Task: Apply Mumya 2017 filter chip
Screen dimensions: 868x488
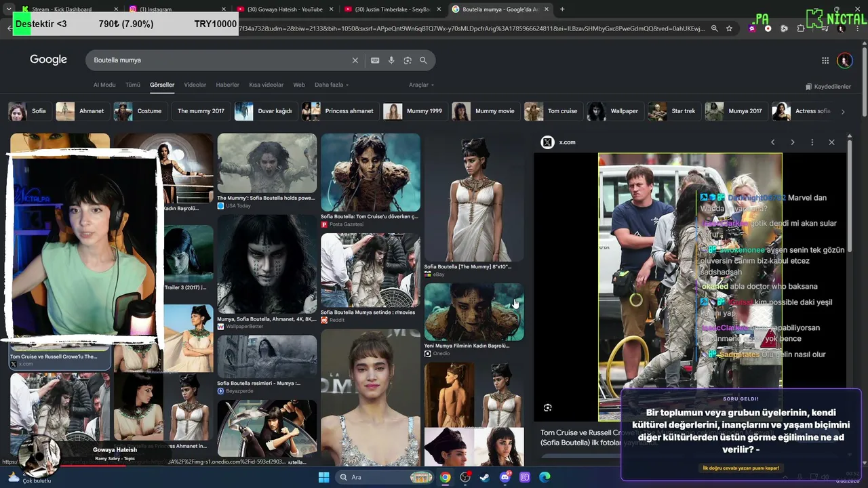Action: (735, 111)
